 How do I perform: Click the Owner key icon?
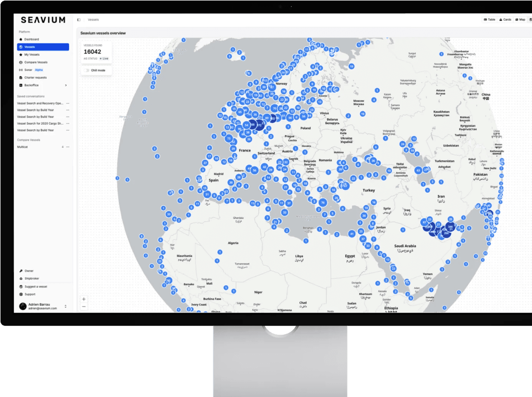click(21, 271)
